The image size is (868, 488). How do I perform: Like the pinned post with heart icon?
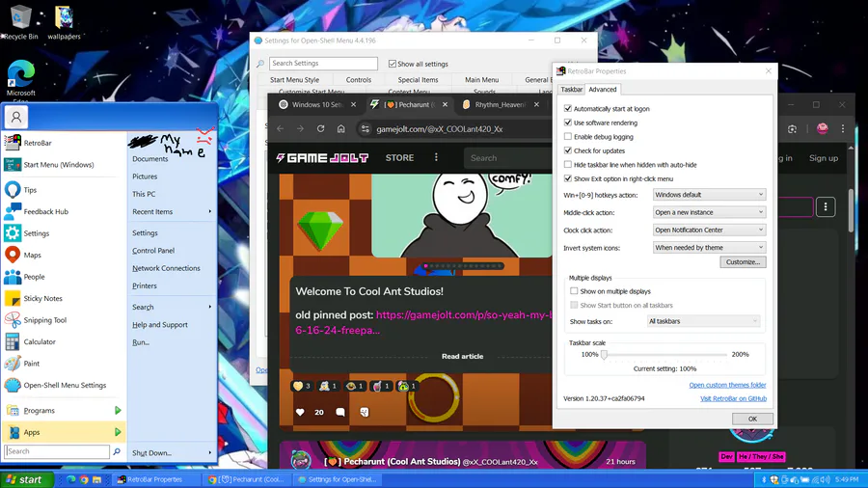[x=300, y=412]
